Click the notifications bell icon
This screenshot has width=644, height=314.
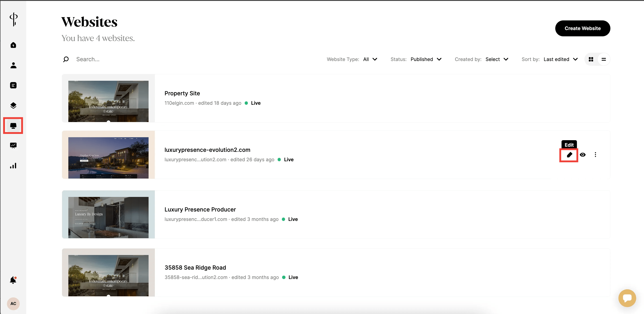pyautogui.click(x=13, y=280)
